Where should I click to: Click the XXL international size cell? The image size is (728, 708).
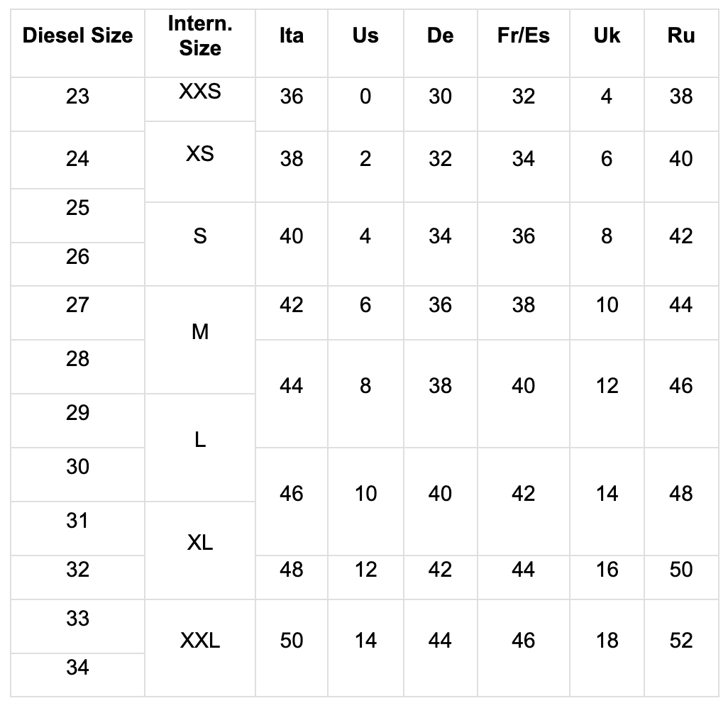click(200, 641)
